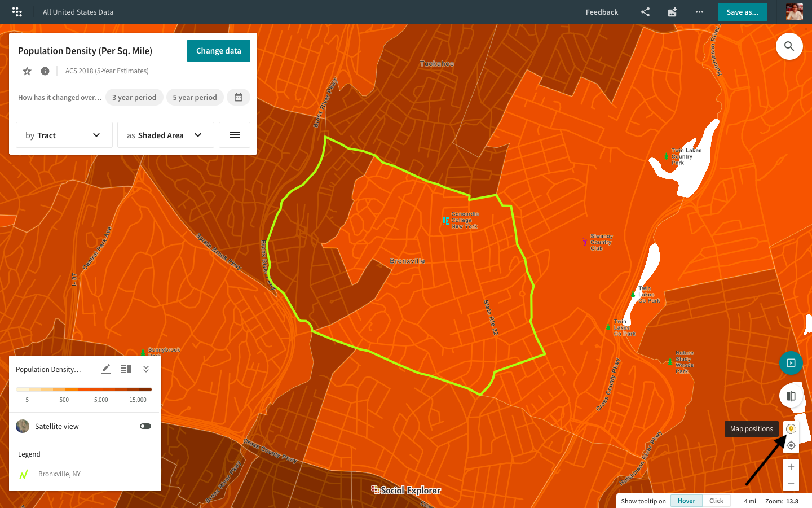Click the All United States Data title
This screenshot has height=508, width=812.
(78, 11)
